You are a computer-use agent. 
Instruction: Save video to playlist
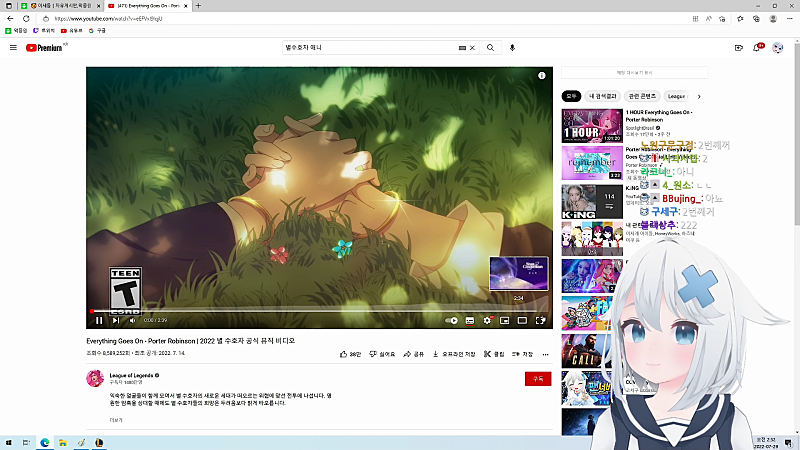tap(522, 354)
